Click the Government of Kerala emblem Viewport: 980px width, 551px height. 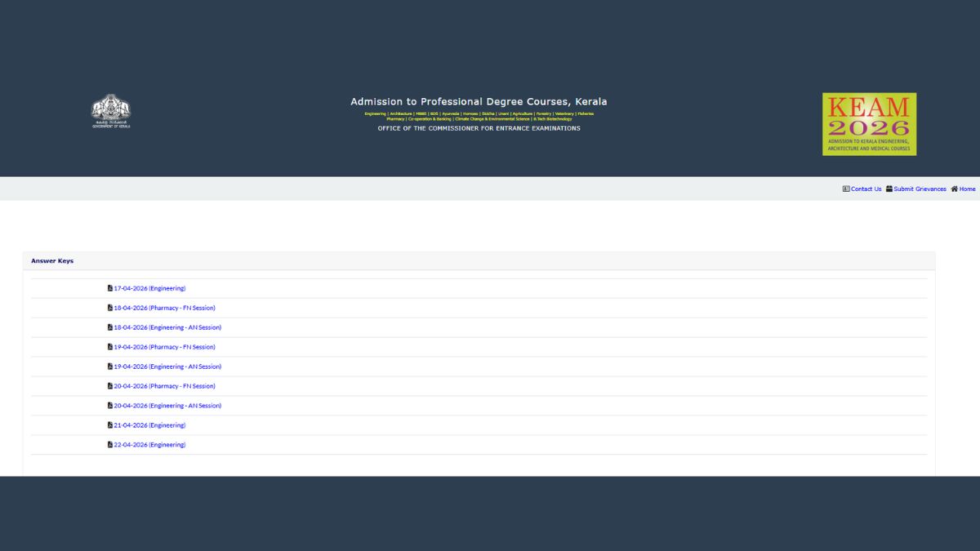(x=110, y=111)
